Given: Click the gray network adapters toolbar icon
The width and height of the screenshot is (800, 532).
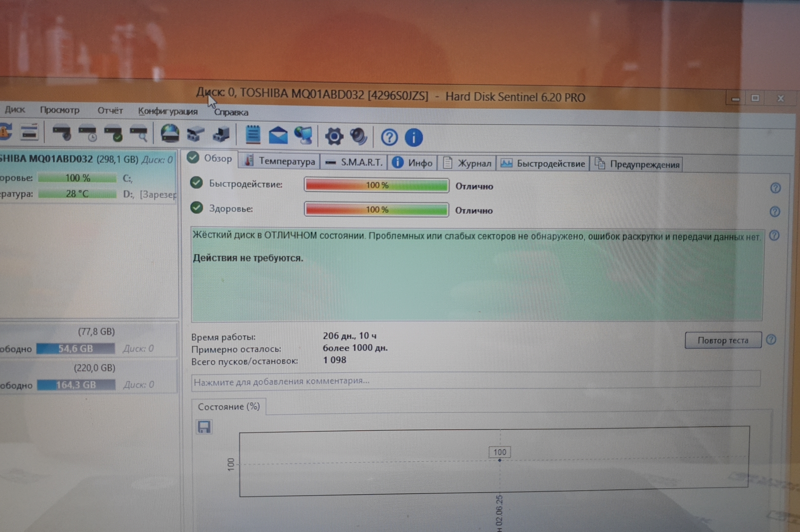Looking at the screenshot, I should point(196,134).
